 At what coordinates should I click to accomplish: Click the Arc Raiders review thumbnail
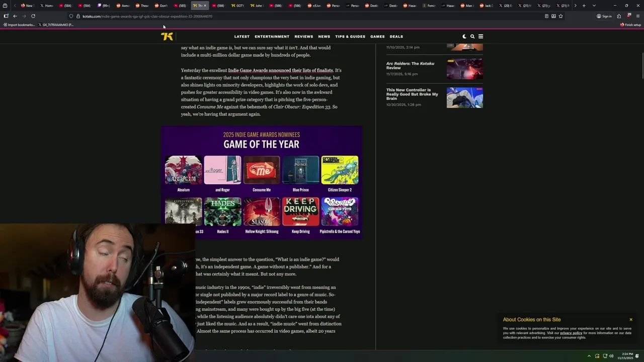(x=464, y=69)
